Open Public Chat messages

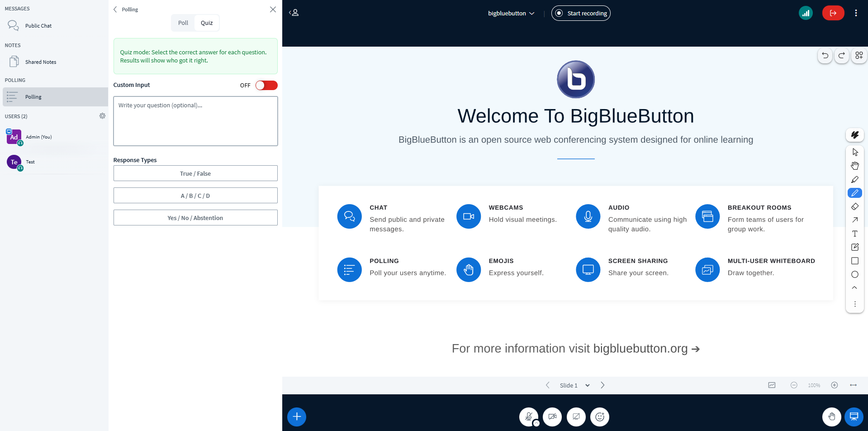click(x=54, y=26)
